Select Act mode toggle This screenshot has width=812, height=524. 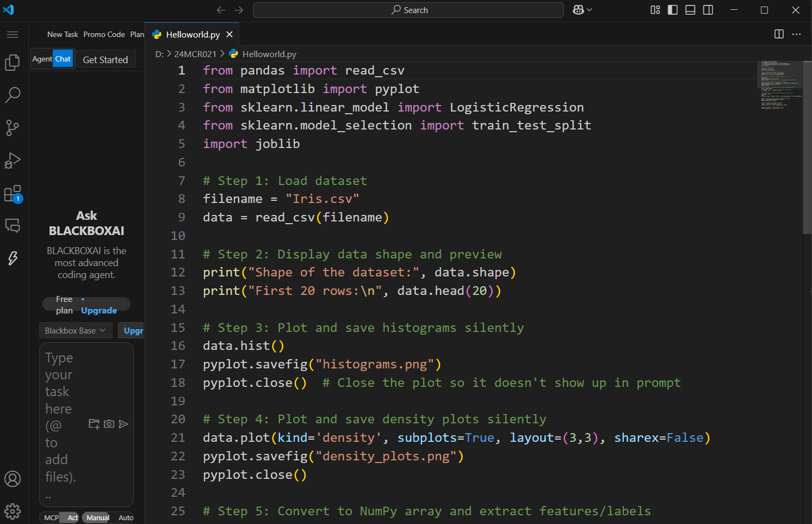click(x=72, y=517)
